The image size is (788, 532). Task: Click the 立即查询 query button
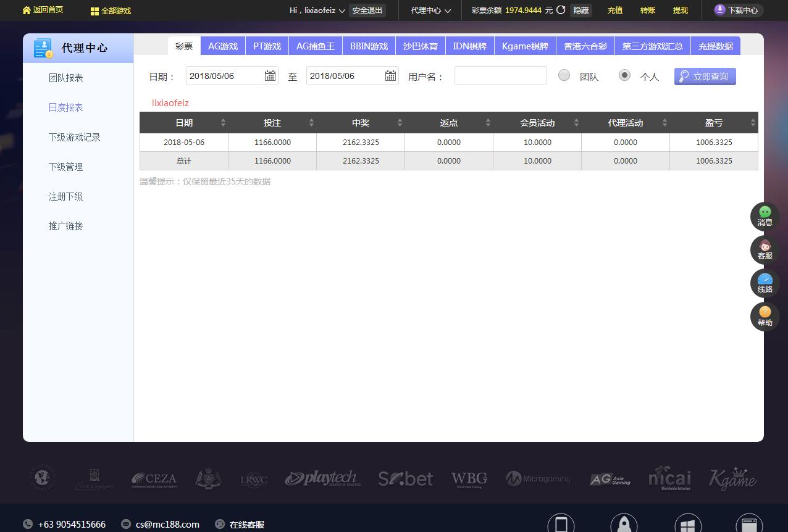pos(705,76)
